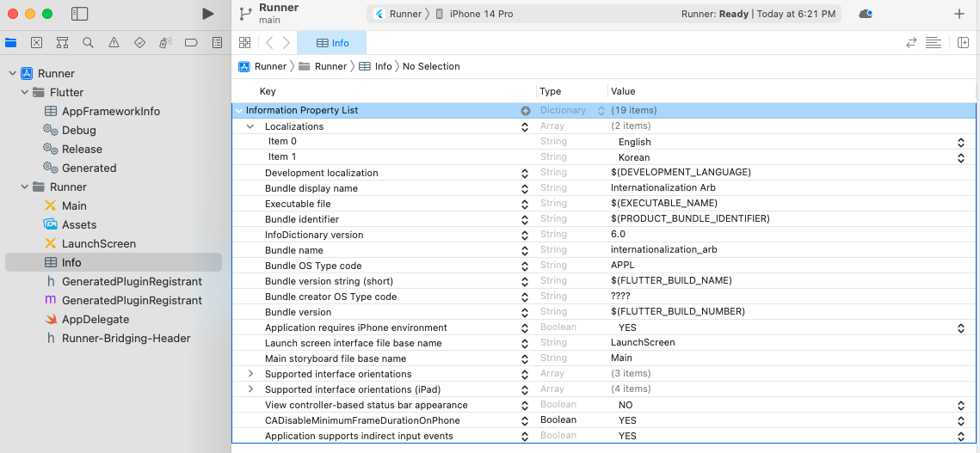Collapse the Runner project root
This screenshot has width=980, height=453.
12,73
